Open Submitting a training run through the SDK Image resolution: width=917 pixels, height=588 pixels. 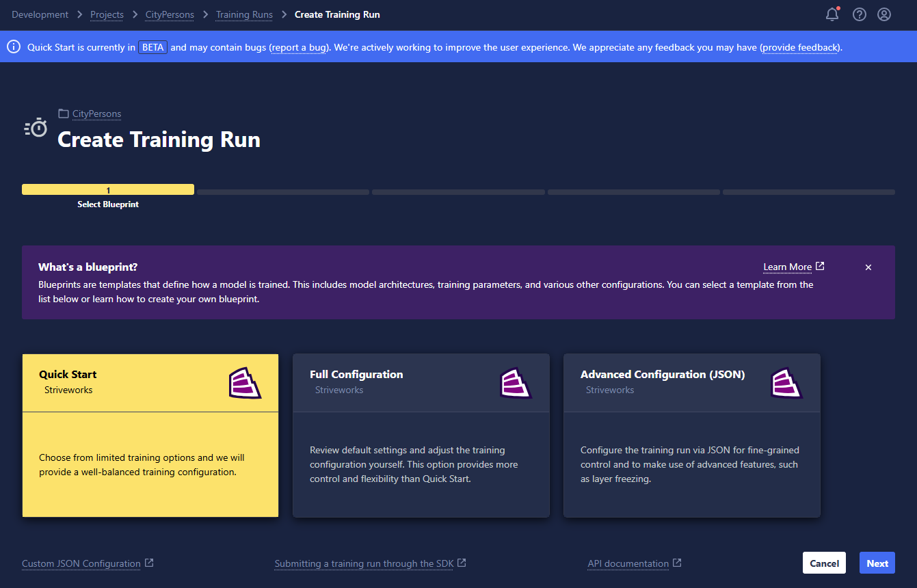[364, 563]
